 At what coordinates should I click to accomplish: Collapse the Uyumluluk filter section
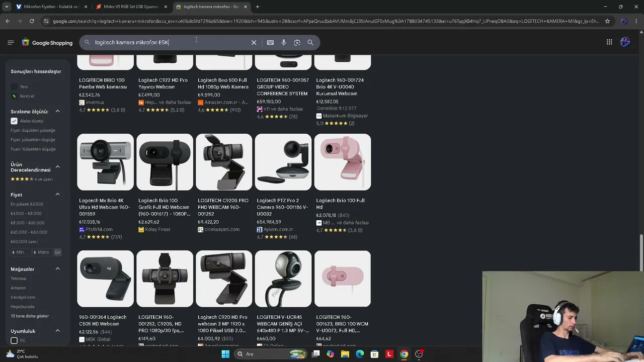tap(57, 331)
